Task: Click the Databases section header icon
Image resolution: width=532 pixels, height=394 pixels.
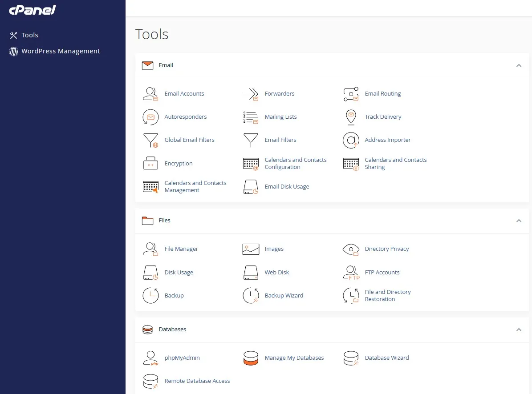Action: (148, 330)
